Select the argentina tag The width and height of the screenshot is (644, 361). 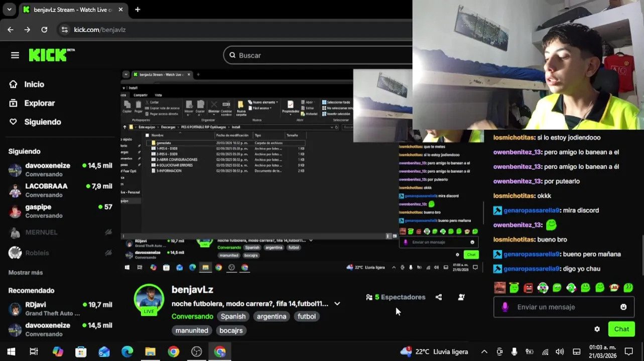(x=272, y=316)
